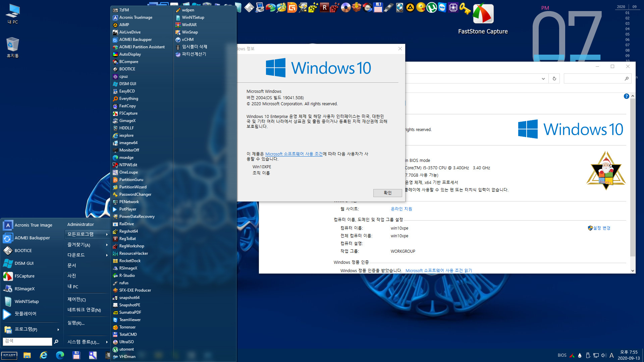Click the 검색 search box in start menu
This screenshot has height=362, width=644.
pyautogui.click(x=27, y=341)
